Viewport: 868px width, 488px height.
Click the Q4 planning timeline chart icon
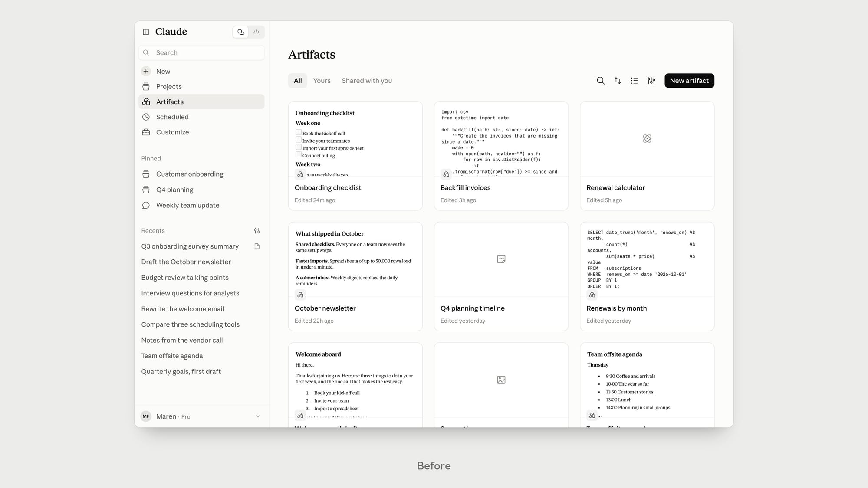point(501,259)
